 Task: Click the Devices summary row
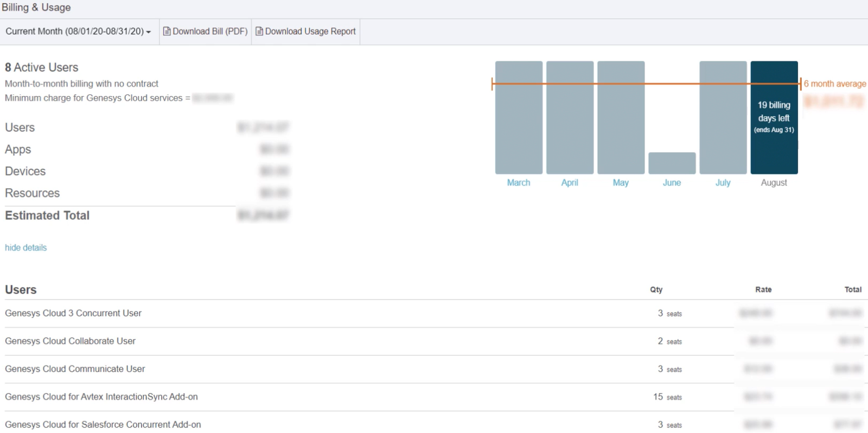[x=147, y=171]
